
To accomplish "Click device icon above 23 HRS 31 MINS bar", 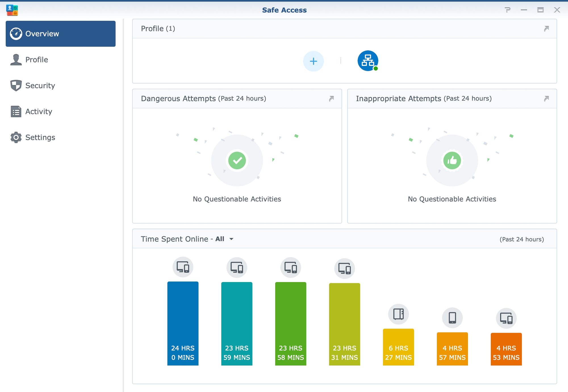I will click(344, 268).
